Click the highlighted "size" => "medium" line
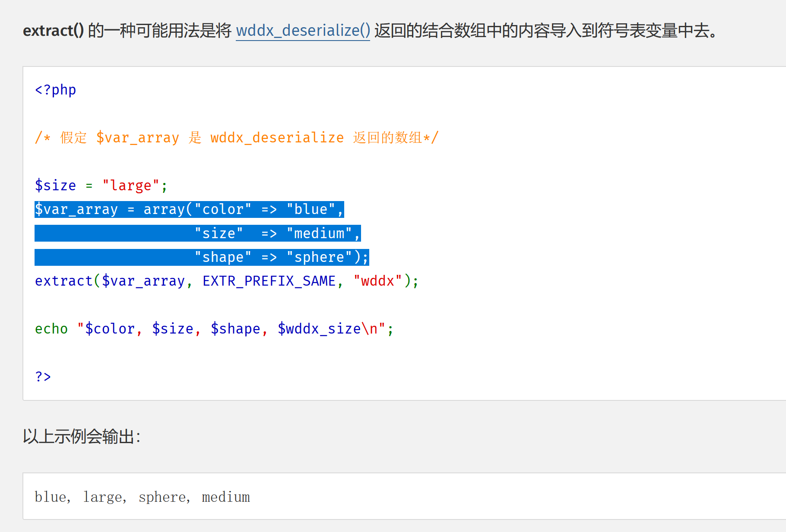Viewport: 786px width, 532px height. coord(198,233)
